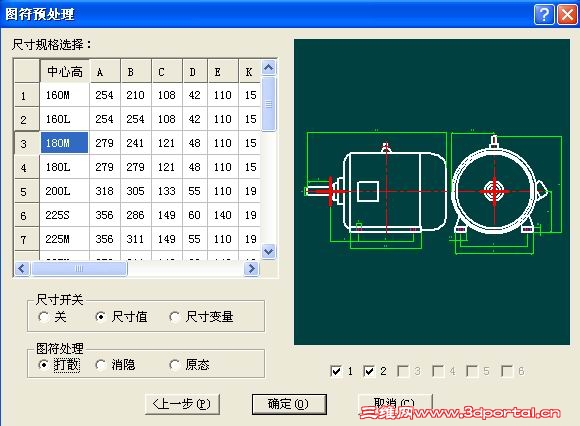The image size is (580, 426).
Task: Click the vertical scrollbar thumb
Action: tap(269, 104)
